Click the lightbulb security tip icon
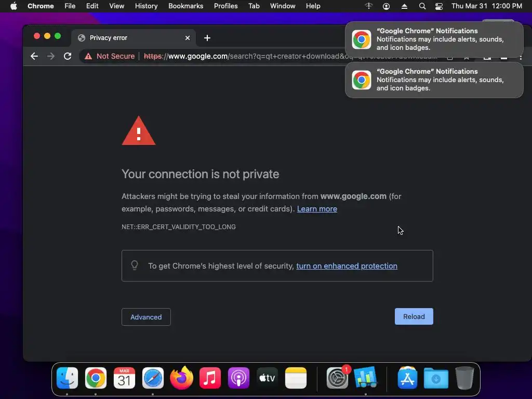This screenshot has height=399, width=532. pyautogui.click(x=135, y=265)
